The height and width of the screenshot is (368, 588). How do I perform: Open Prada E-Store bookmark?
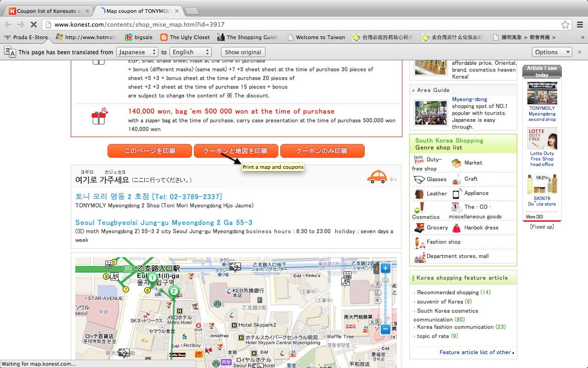click(x=26, y=37)
